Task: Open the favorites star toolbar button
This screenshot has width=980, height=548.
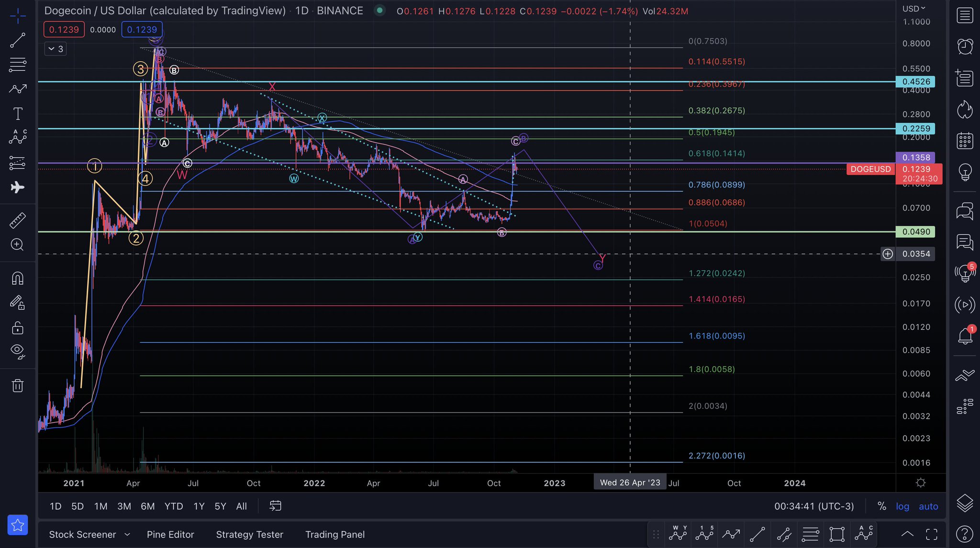Action: (18, 526)
